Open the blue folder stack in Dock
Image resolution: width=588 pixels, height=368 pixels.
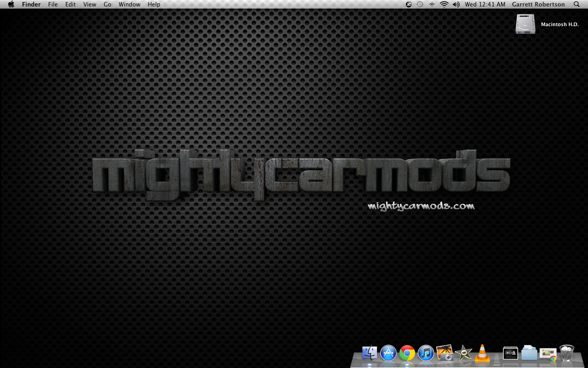click(x=529, y=353)
